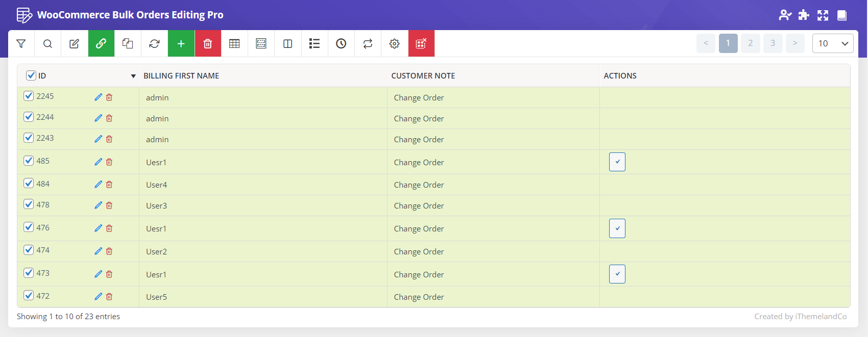The image size is (868, 337).
Task: Open the filter form funnel icon
Action: coord(21,44)
